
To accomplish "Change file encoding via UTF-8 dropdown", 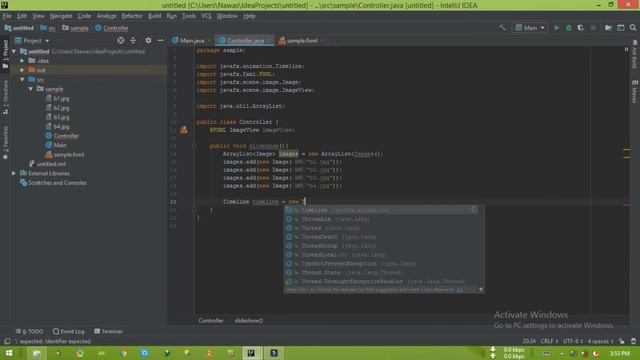I will 573,341.
